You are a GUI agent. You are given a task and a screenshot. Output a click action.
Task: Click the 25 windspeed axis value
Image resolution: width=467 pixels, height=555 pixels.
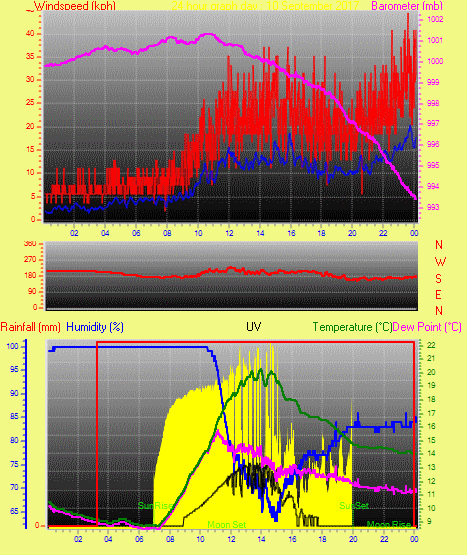point(30,103)
